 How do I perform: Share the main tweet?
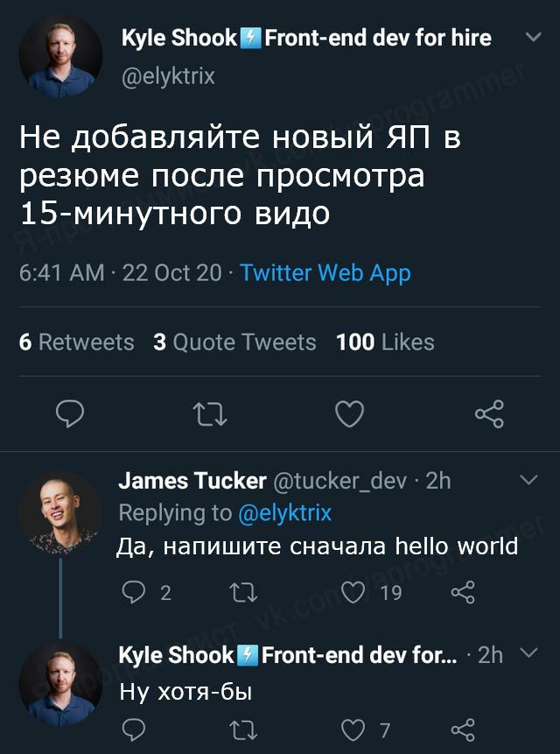pyautogui.click(x=488, y=413)
